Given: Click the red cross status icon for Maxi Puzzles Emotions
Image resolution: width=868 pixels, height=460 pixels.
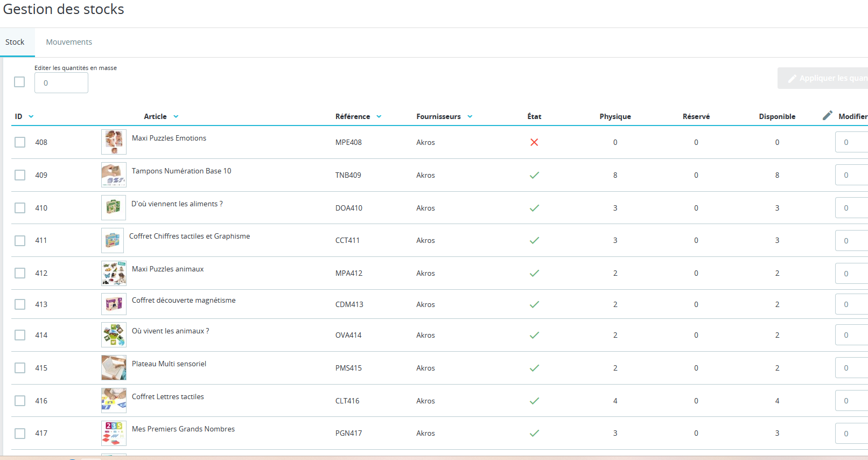Looking at the screenshot, I should tap(534, 142).
